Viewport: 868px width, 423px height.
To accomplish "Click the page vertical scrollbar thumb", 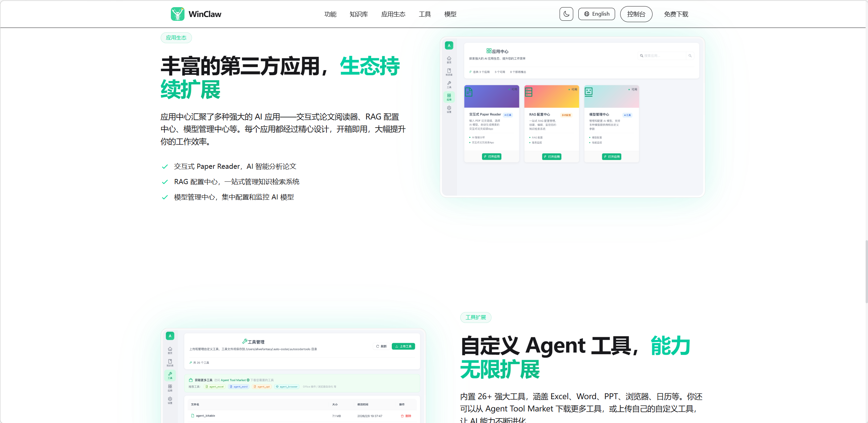I will [x=866, y=272].
